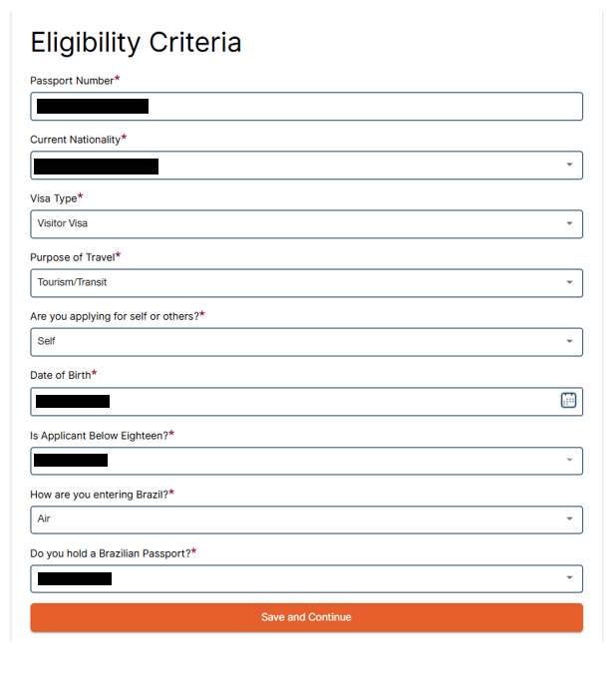Click the "Visa Type" field label
616x690 pixels.
click(53, 198)
